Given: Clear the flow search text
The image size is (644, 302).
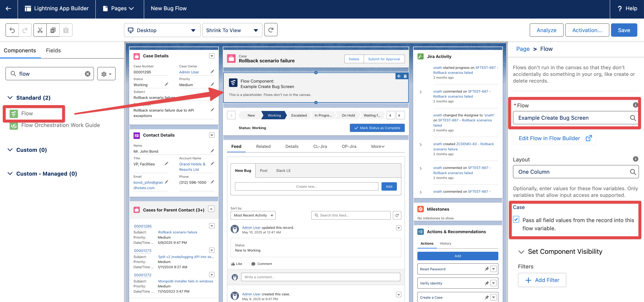Looking at the screenshot, I should point(87,74).
